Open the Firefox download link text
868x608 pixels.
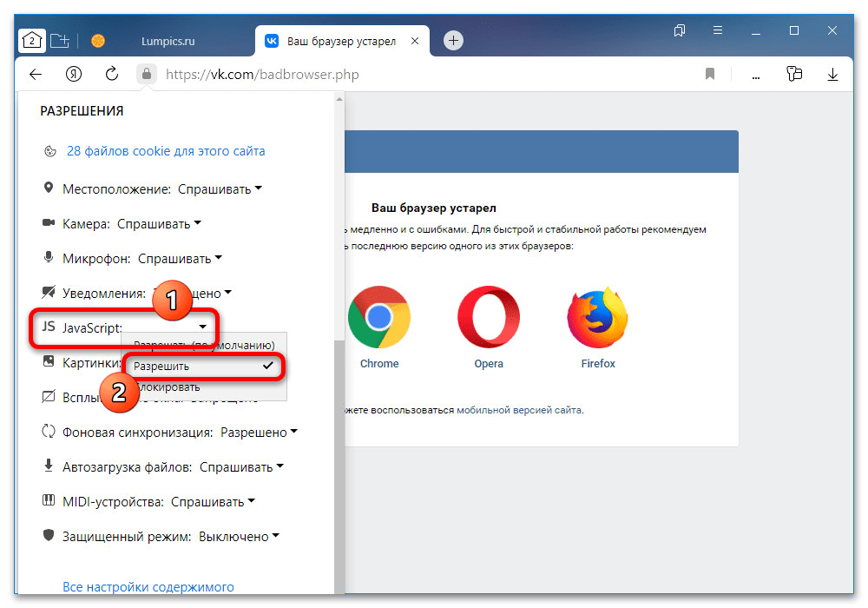[x=598, y=364]
